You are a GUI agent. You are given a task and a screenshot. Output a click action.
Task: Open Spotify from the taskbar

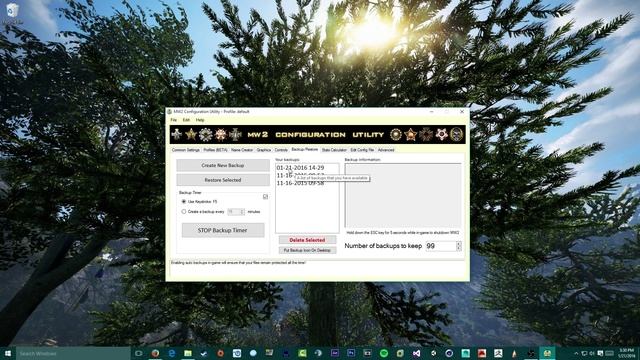pos(384,353)
